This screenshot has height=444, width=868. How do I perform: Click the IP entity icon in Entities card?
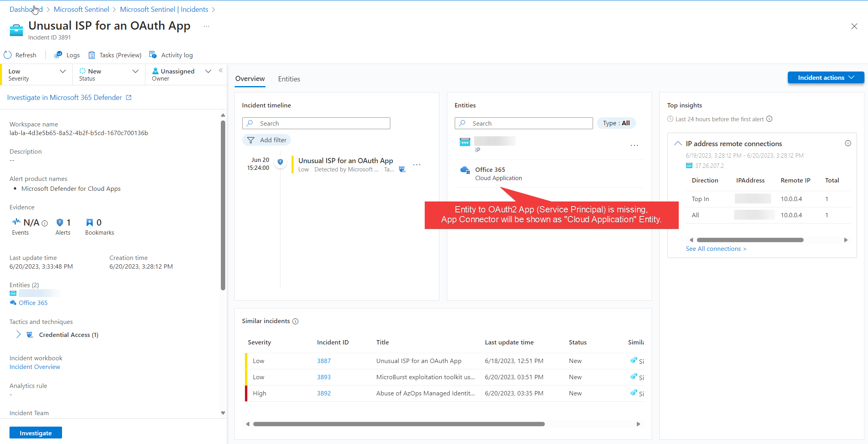(465, 142)
